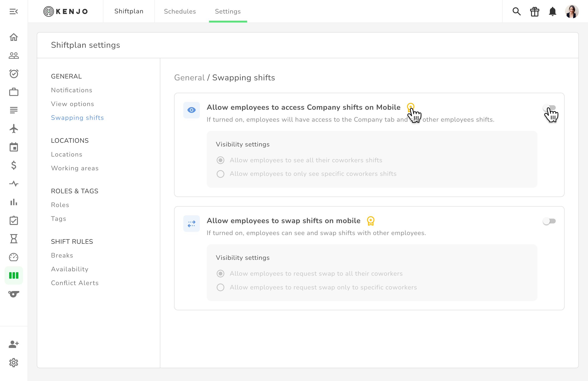Switch to the Schedules tab
Viewport: 588px width, 381px height.
coord(180,11)
